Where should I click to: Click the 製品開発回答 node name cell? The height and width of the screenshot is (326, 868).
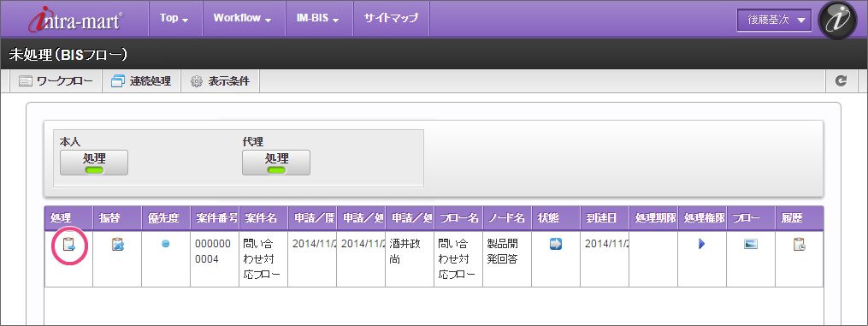pos(507,259)
